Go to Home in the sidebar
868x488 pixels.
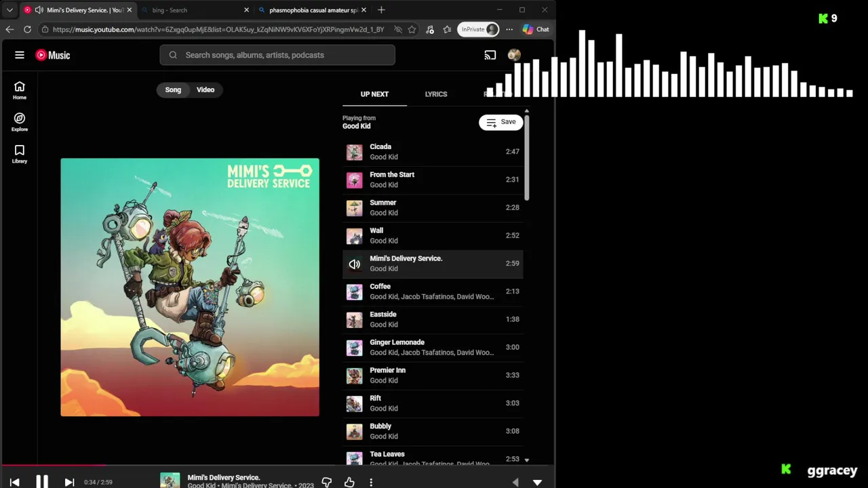(x=20, y=90)
